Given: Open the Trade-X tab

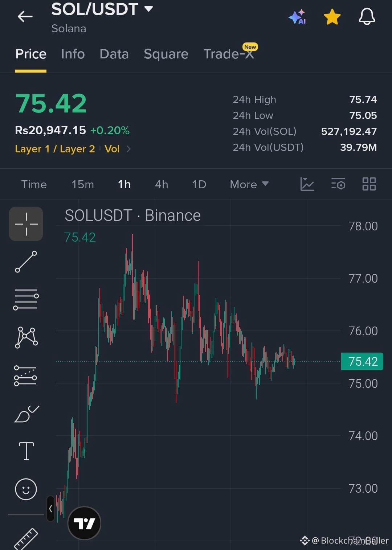Looking at the screenshot, I should 229,54.
